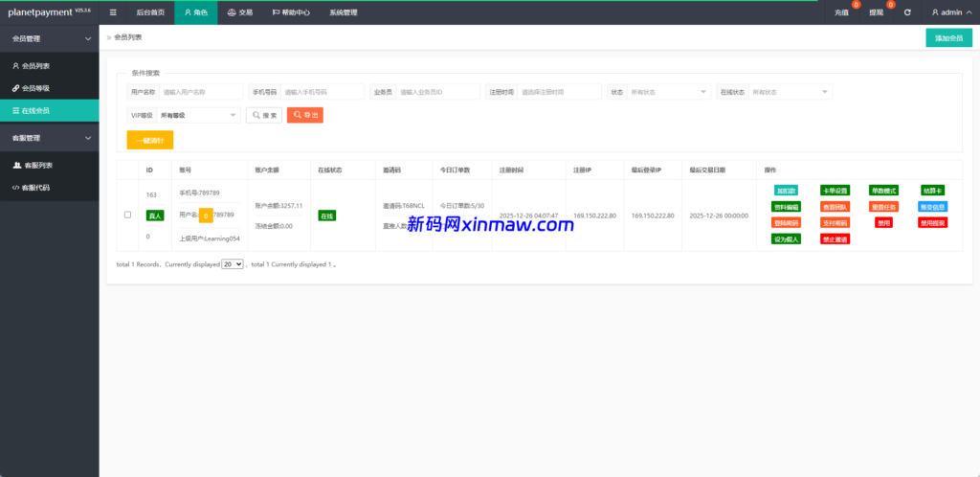
Task: Tick the checkbox for member 163
Action: [x=127, y=215]
